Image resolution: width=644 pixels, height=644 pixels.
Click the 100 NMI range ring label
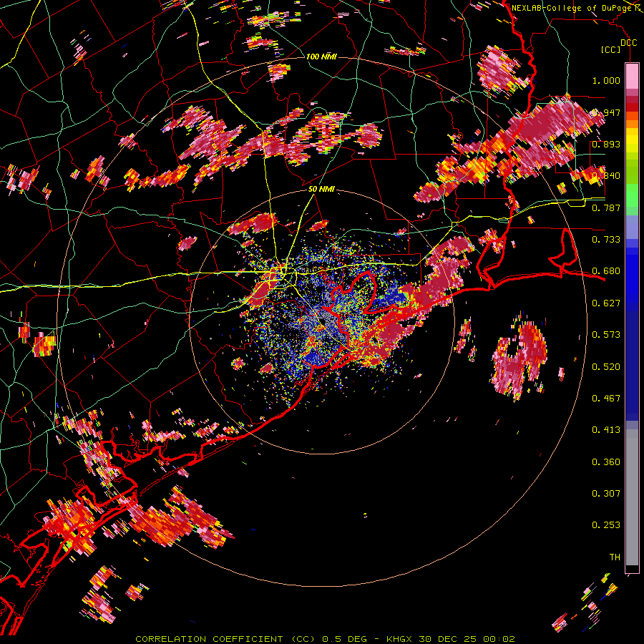pyautogui.click(x=321, y=57)
